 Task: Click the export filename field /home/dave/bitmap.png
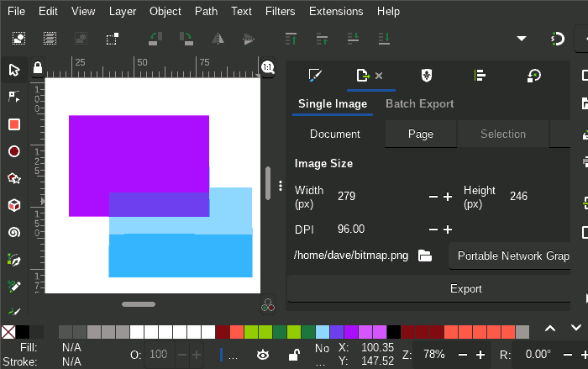(x=351, y=256)
